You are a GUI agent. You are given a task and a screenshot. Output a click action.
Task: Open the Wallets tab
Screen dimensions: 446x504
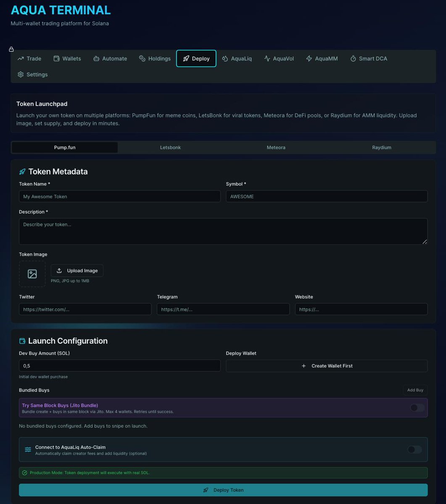pyautogui.click(x=67, y=58)
